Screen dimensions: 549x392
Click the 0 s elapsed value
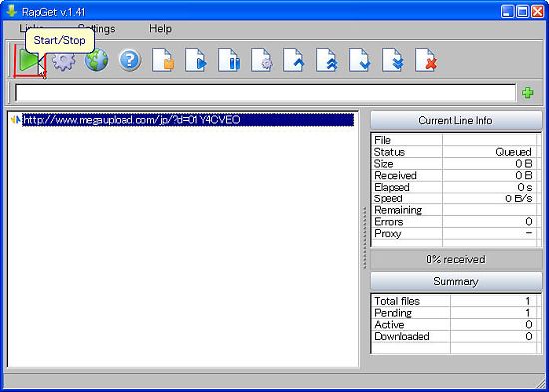point(525,187)
